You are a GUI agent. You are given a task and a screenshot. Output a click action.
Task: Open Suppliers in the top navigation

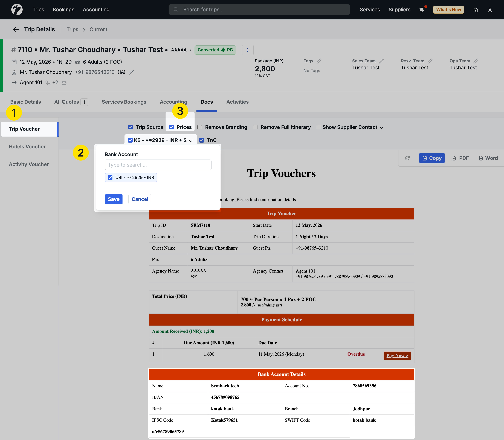(399, 10)
